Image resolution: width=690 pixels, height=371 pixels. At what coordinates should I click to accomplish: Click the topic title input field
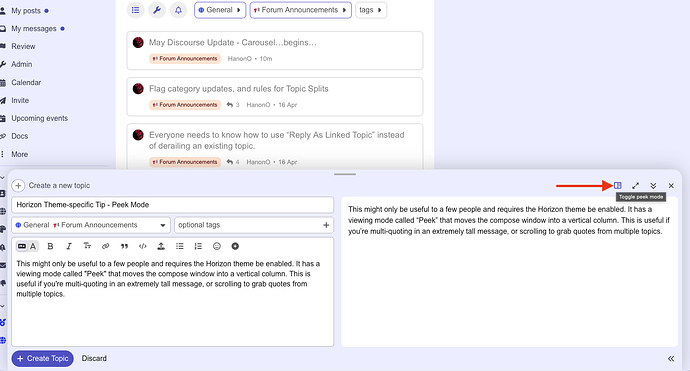[x=172, y=205]
